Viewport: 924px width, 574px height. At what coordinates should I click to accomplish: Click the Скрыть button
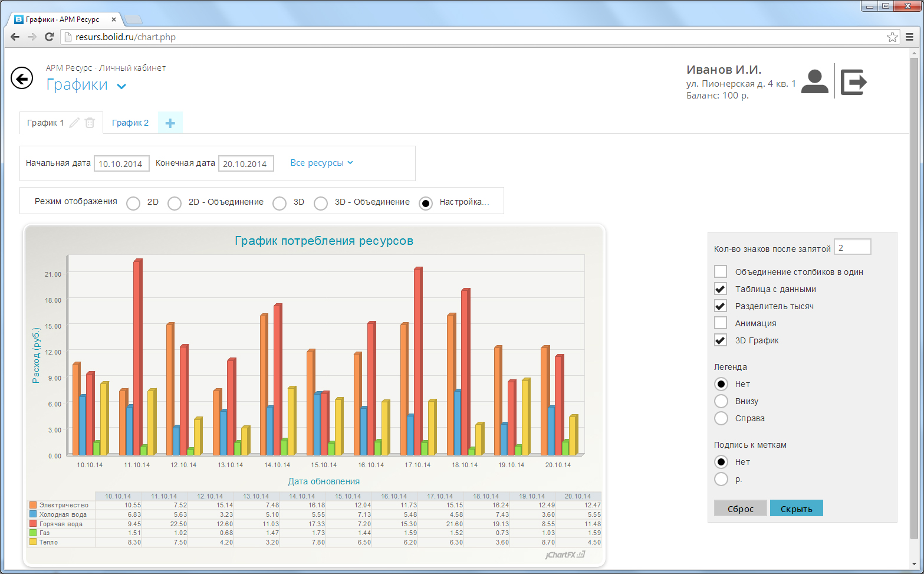pyautogui.click(x=796, y=509)
